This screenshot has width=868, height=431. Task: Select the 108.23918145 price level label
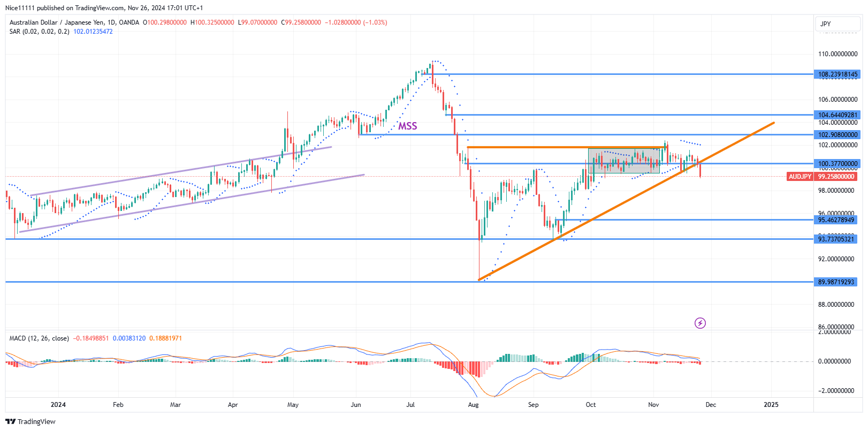click(x=837, y=74)
